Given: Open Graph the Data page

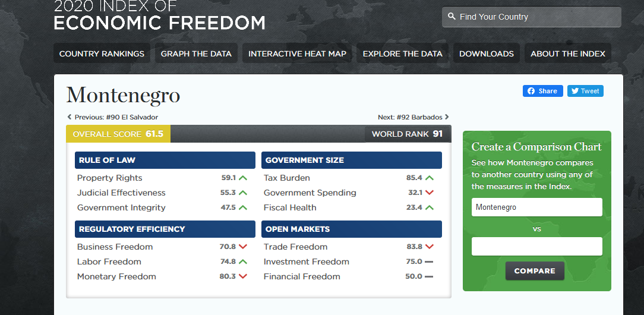Looking at the screenshot, I should [196, 53].
